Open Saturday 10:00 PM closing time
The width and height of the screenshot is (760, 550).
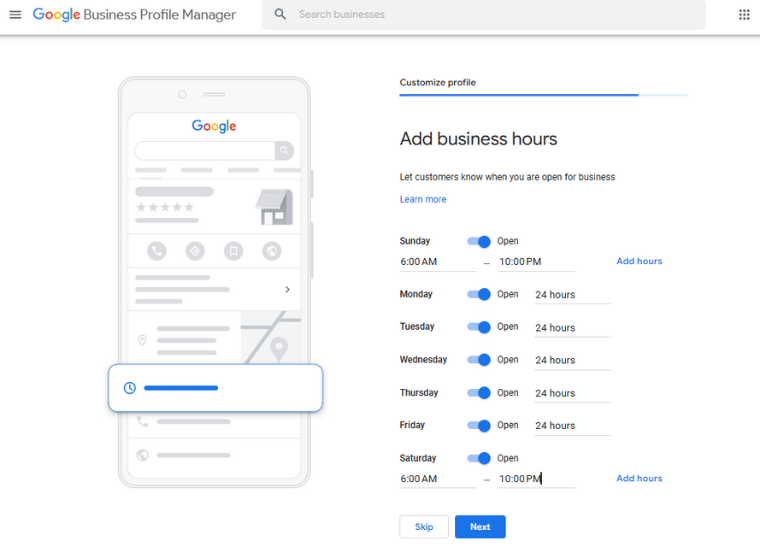(x=537, y=479)
